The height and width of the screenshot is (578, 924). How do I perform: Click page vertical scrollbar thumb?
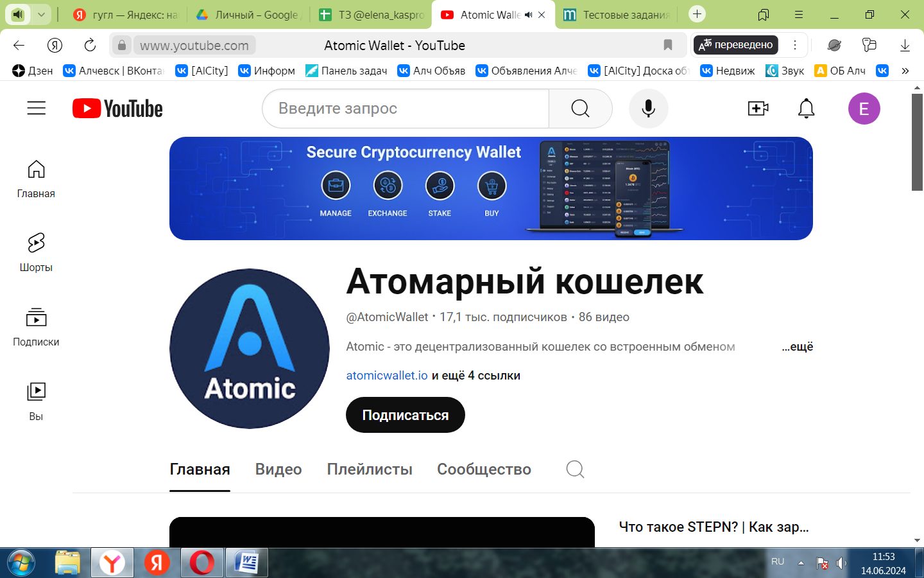tap(917, 142)
